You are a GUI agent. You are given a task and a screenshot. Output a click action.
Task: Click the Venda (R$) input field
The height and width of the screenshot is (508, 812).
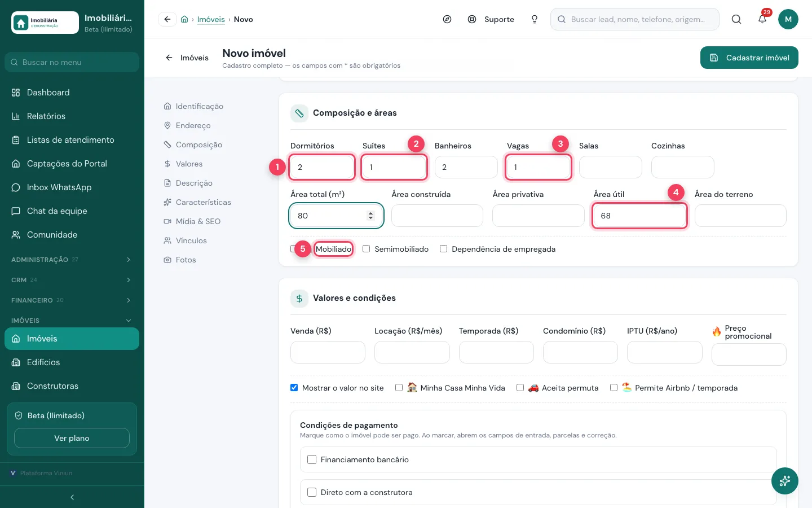pos(328,352)
